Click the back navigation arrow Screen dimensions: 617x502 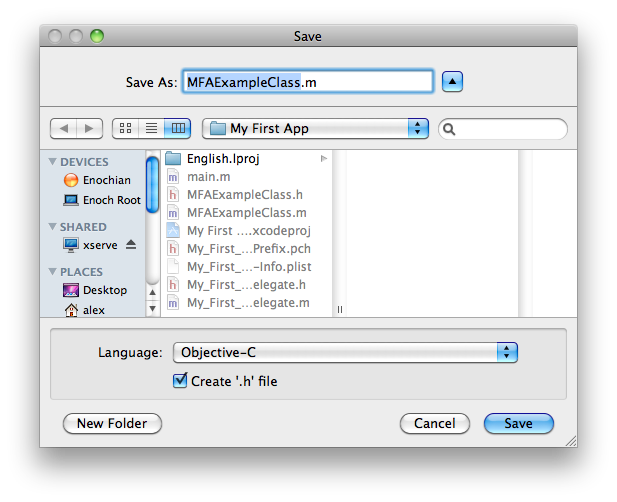[63, 129]
